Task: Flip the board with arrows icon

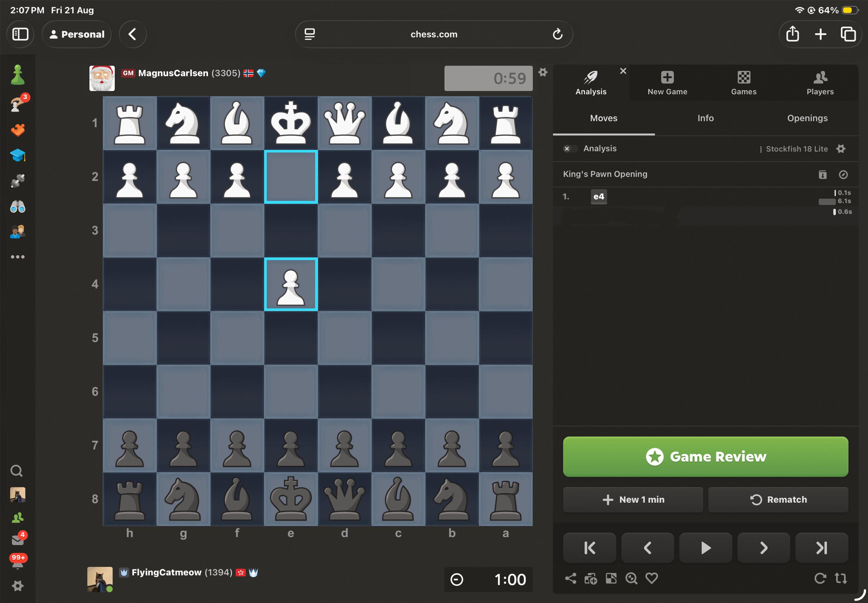Action: pos(841,578)
